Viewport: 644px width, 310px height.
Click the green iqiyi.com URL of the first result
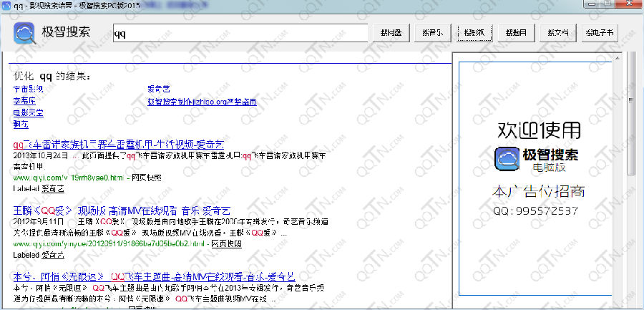68,178
